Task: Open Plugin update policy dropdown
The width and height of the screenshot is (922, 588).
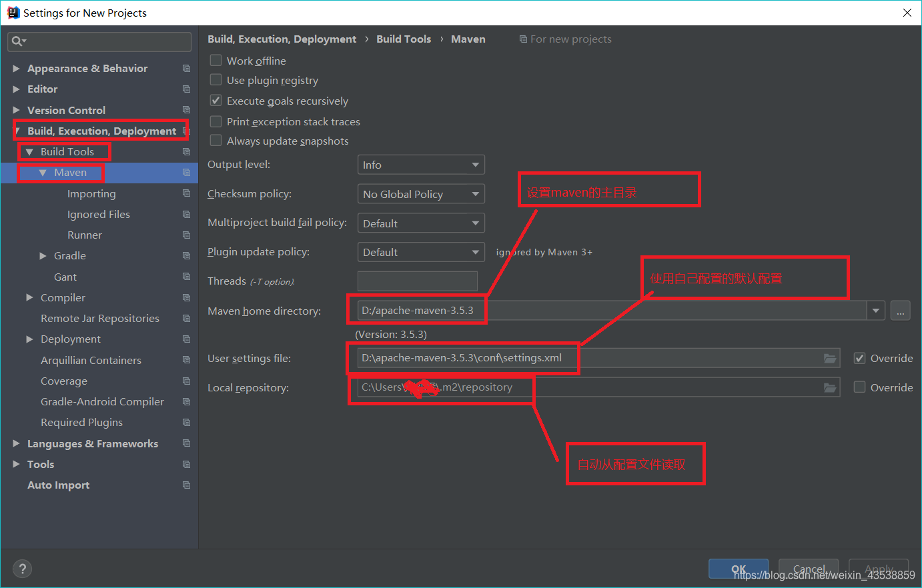Action: [x=421, y=252]
